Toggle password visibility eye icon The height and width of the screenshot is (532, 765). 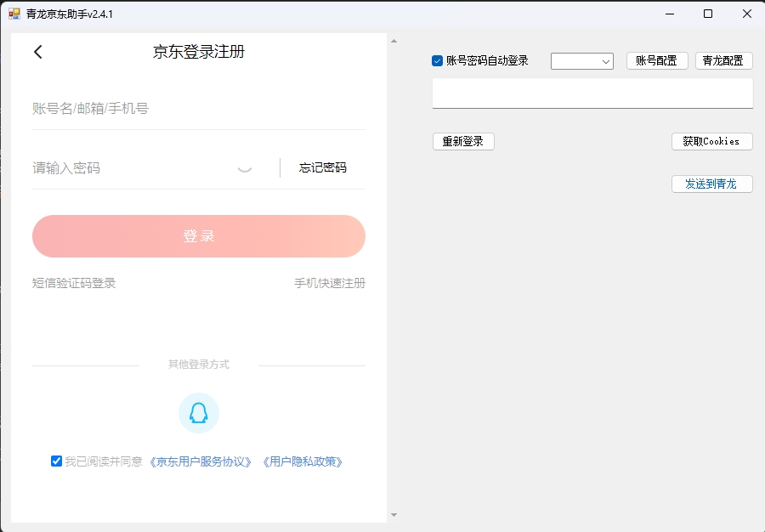click(245, 168)
